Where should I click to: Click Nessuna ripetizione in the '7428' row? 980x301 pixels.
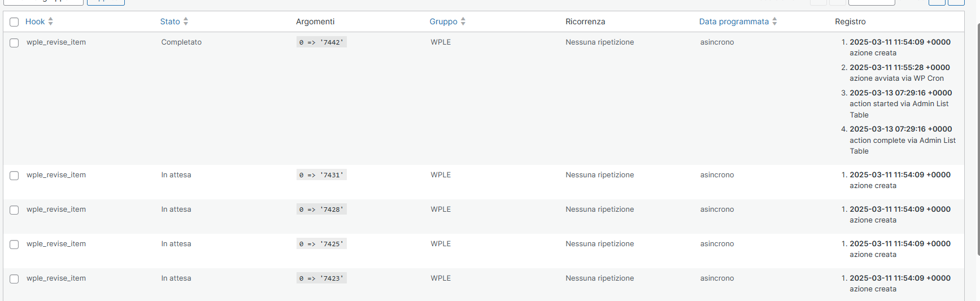(x=600, y=210)
